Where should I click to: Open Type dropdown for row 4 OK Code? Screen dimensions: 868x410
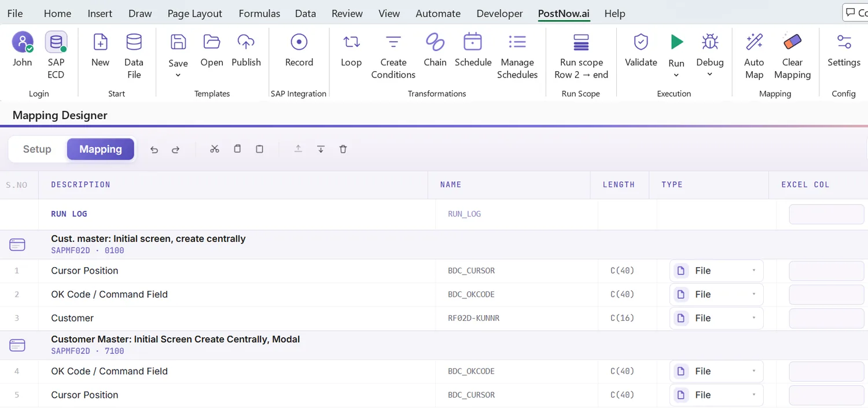[716, 371]
